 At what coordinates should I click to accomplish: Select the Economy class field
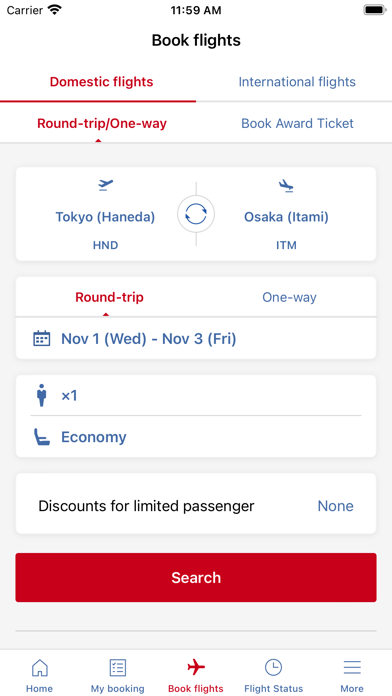coord(196,437)
